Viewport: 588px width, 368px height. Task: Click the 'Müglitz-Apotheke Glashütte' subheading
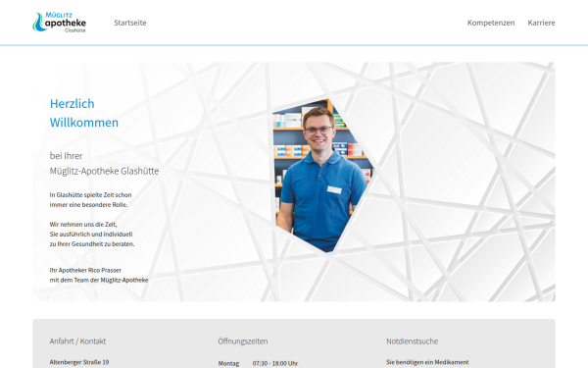pos(104,171)
